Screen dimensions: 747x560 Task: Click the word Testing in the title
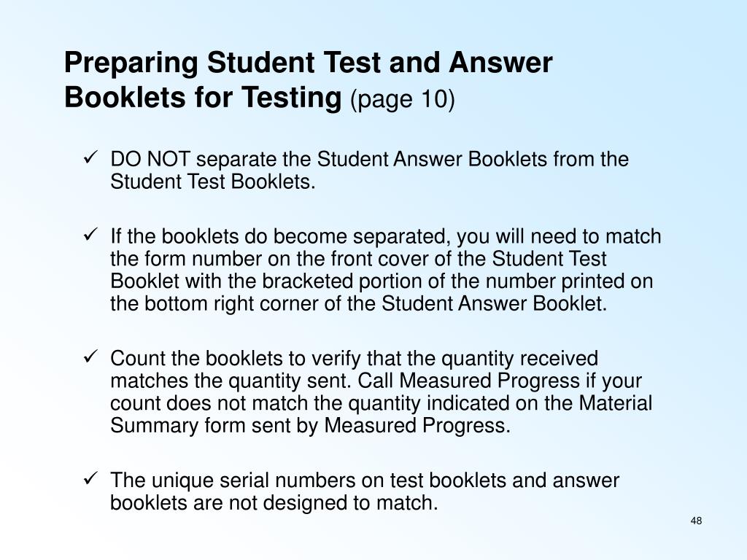pos(292,97)
